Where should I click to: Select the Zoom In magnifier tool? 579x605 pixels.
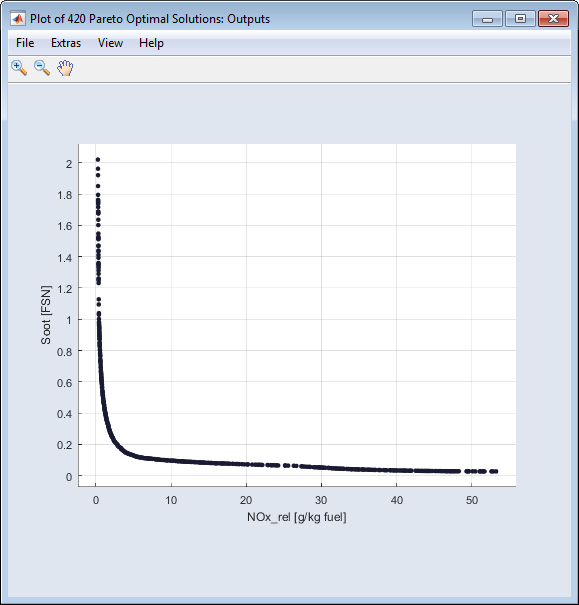(19, 68)
